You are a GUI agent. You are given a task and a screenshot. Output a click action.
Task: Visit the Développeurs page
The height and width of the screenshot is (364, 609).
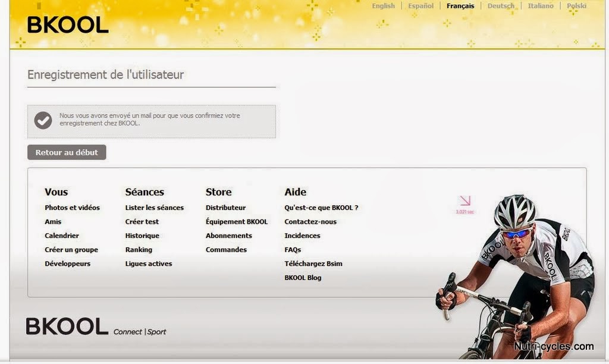pyautogui.click(x=68, y=263)
